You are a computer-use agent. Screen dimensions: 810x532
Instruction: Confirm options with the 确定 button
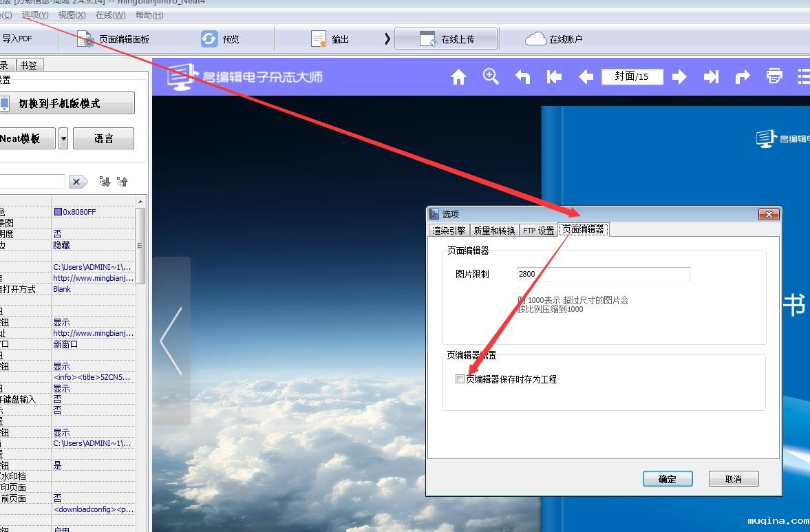[x=667, y=478]
